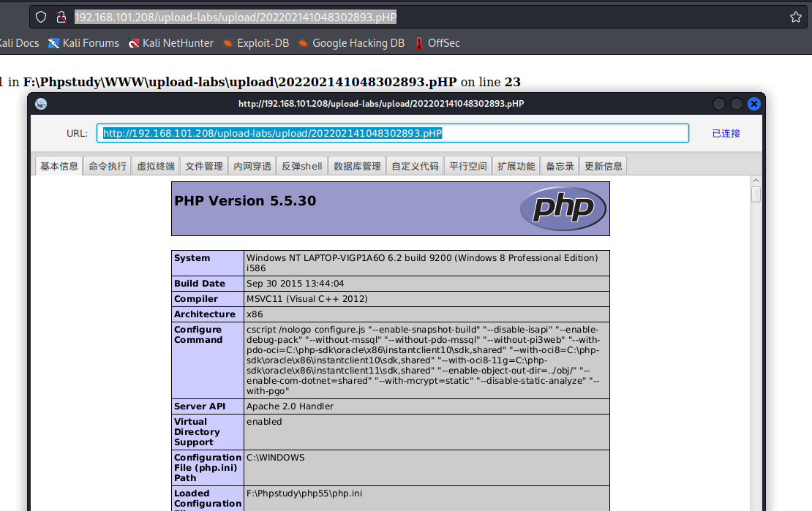The width and height of the screenshot is (812, 511).
Task: Switch to the 反弹shell tab
Action: click(x=302, y=166)
